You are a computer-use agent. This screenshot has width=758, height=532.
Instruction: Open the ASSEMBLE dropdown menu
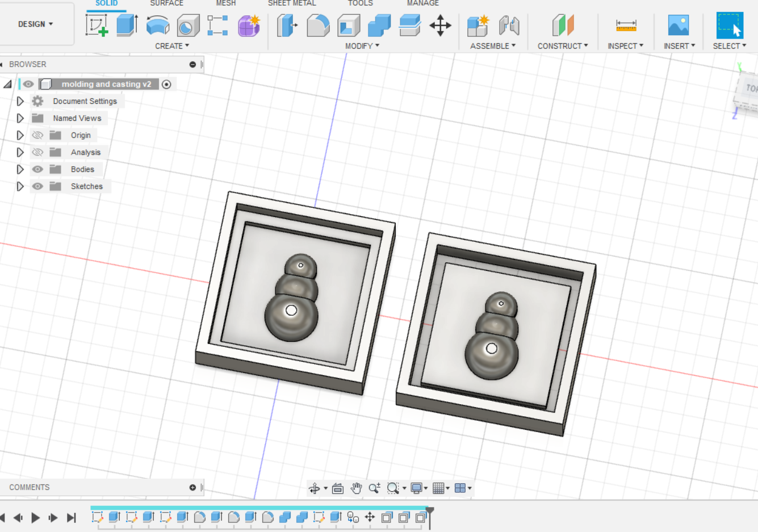click(x=493, y=46)
